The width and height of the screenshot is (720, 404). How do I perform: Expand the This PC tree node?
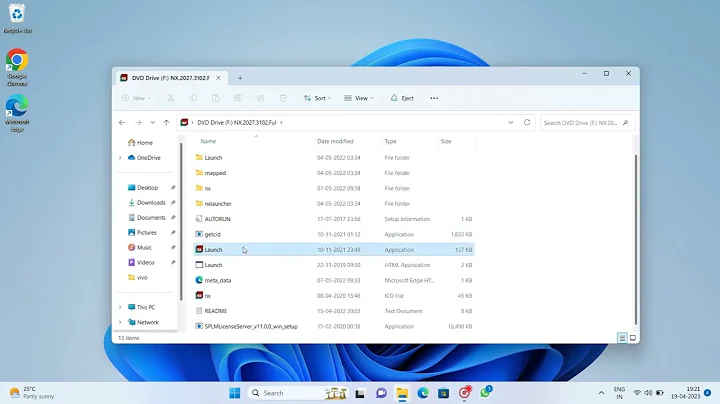click(120, 307)
